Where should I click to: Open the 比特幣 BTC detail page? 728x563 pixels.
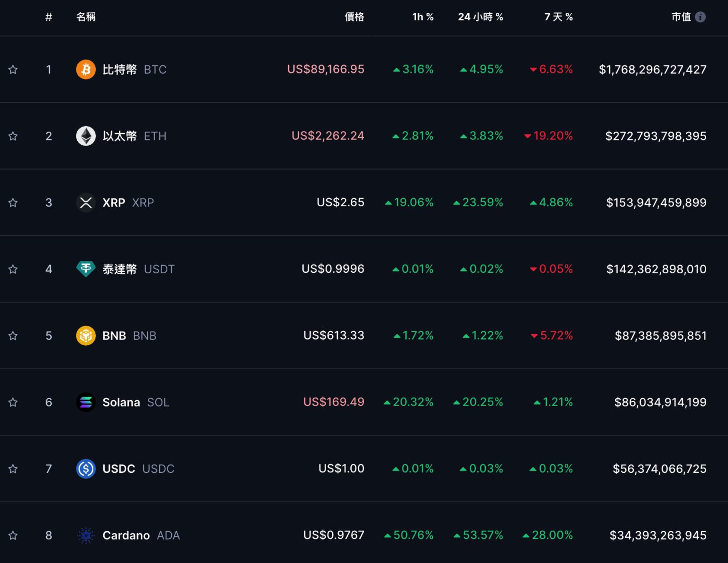click(x=119, y=69)
